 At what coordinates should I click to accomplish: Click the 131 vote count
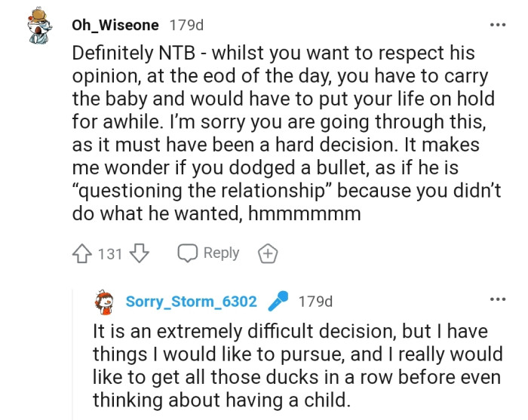(x=110, y=254)
